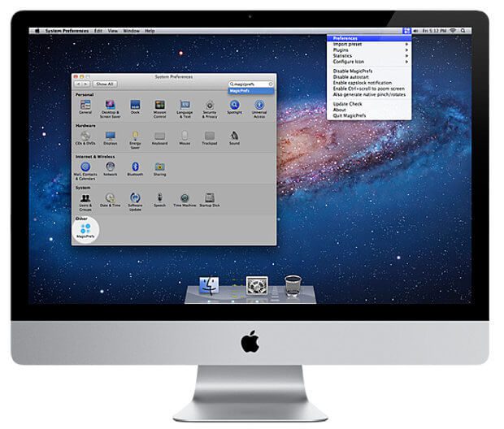Click the Wi-Fi status icon
Screen dimensions: 504x429
coord(453,31)
